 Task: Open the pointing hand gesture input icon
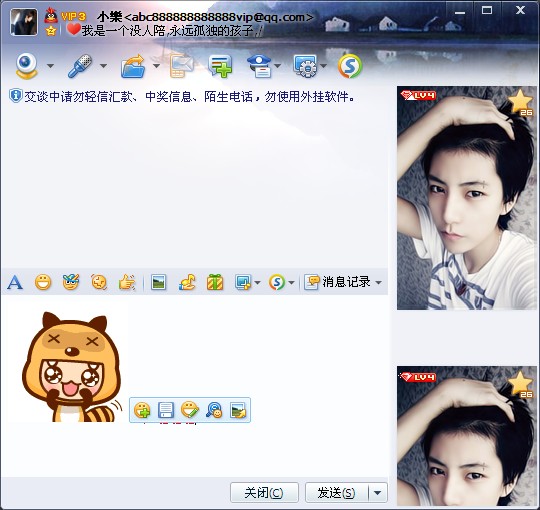pos(127,282)
